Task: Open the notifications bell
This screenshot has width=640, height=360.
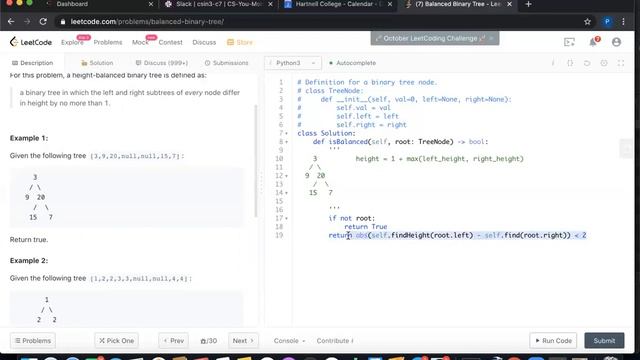Action: pos(593,42)
